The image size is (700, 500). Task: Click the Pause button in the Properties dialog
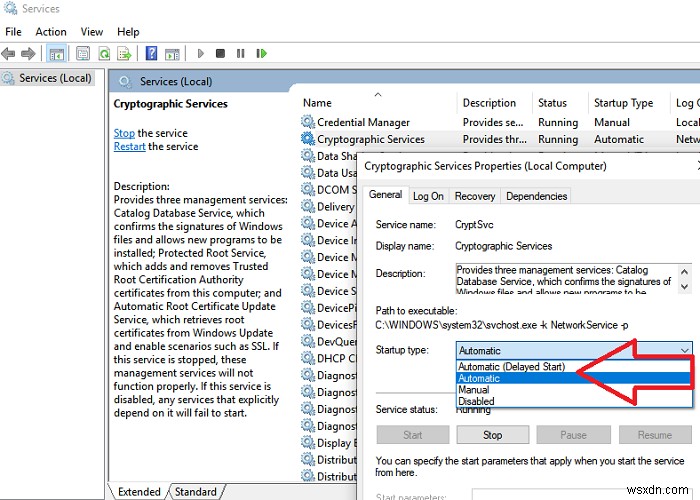point(573,435)
